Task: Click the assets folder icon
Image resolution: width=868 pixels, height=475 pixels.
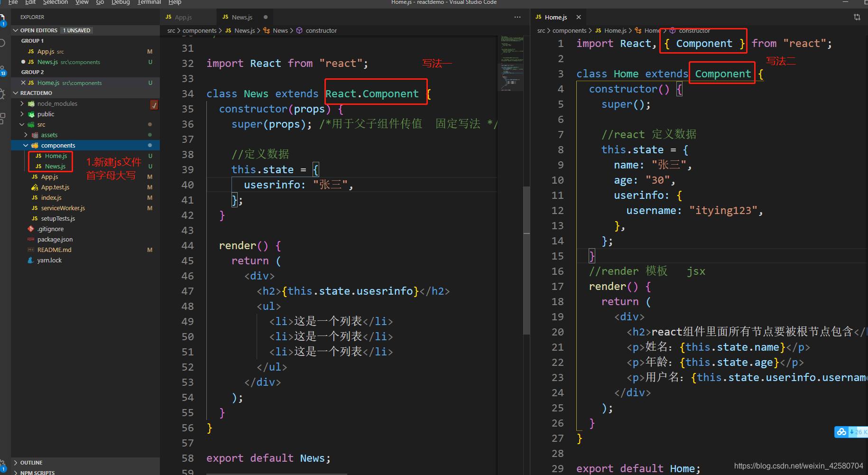Action: (35, 135)
